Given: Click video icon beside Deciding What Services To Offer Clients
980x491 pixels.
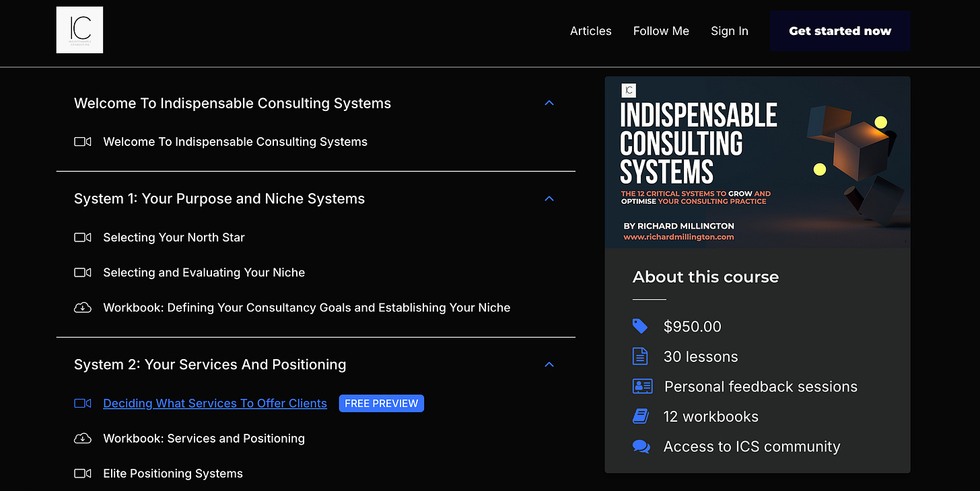Looking at the screenshot, I should (82, 404).
